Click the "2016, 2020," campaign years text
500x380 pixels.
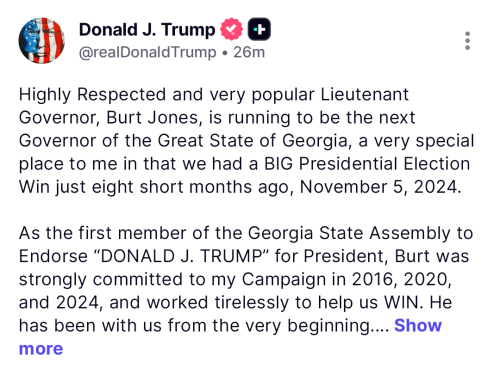coord(402,279)
